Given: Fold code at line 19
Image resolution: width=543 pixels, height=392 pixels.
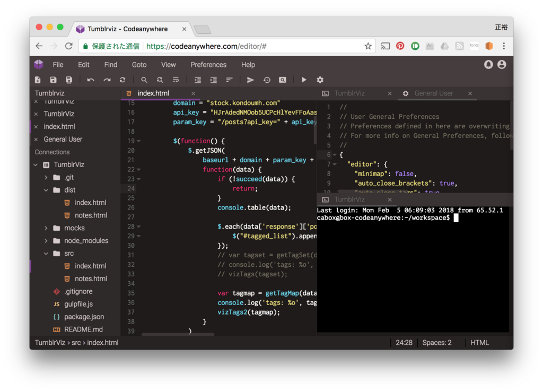Looking at the screenshot, I should tap(138, 141).
